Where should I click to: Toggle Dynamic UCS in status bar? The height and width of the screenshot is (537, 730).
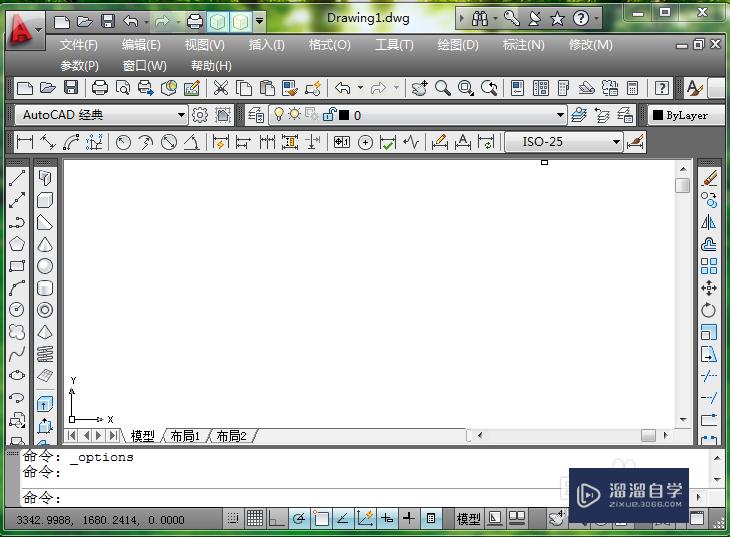pyautogui.click(x=365, y=518)
